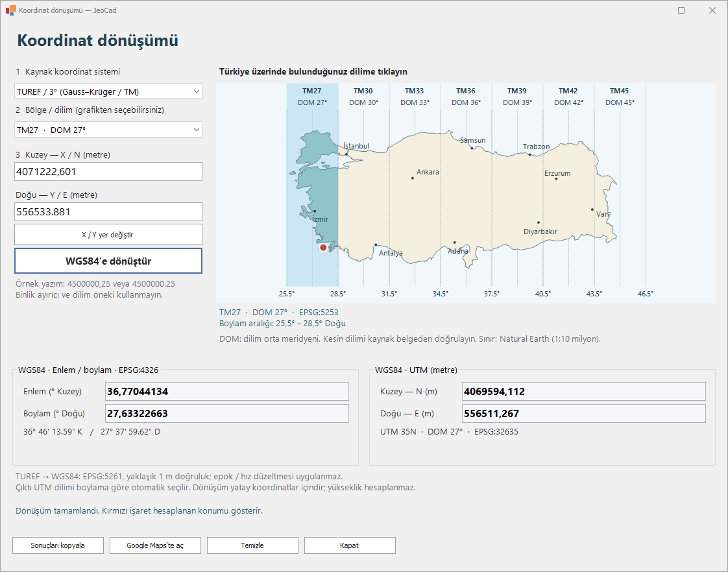Click the JeoCad app icon in title bar
Screen dimensions: 728x572
pos(10,10)
